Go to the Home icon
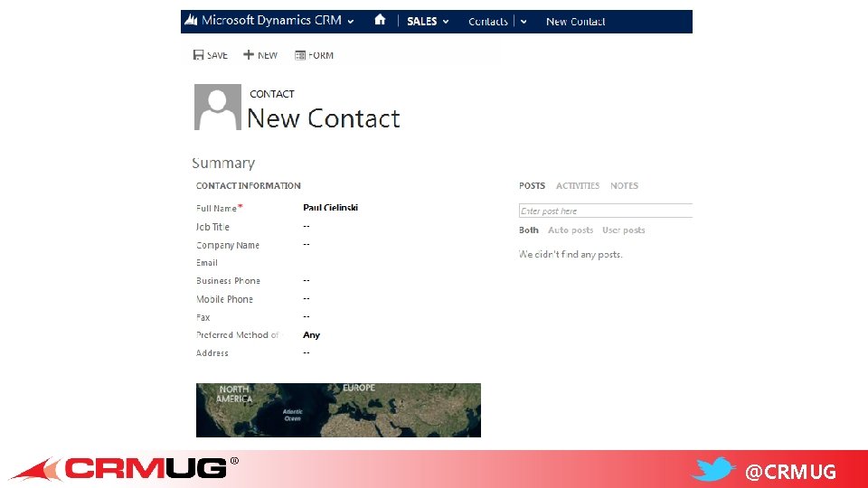 pos(380,20)
